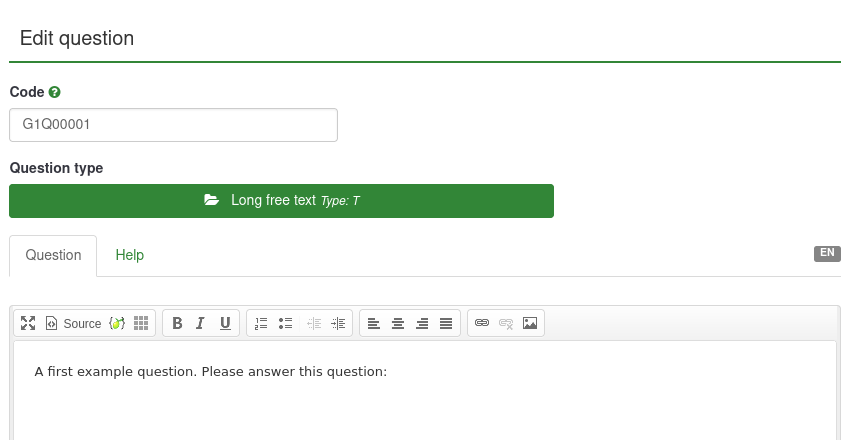Insert an image into the question
The width and height of the screenshot is (860, 440).
coord(530,323)
